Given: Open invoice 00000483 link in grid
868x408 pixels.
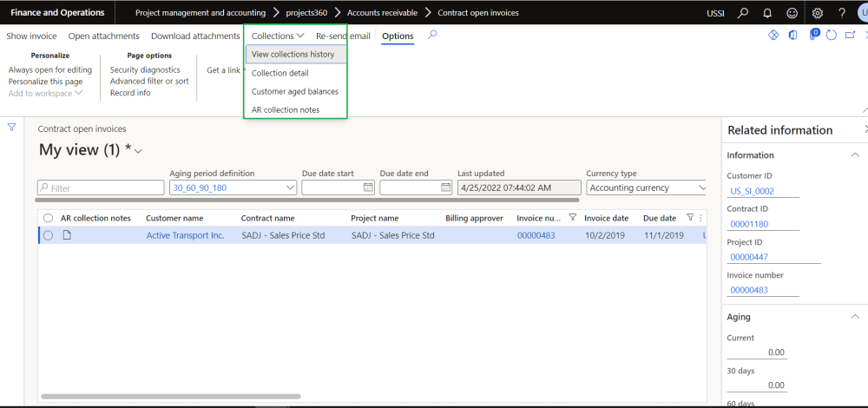Looking at the screenshot, I should pos(536,235).
